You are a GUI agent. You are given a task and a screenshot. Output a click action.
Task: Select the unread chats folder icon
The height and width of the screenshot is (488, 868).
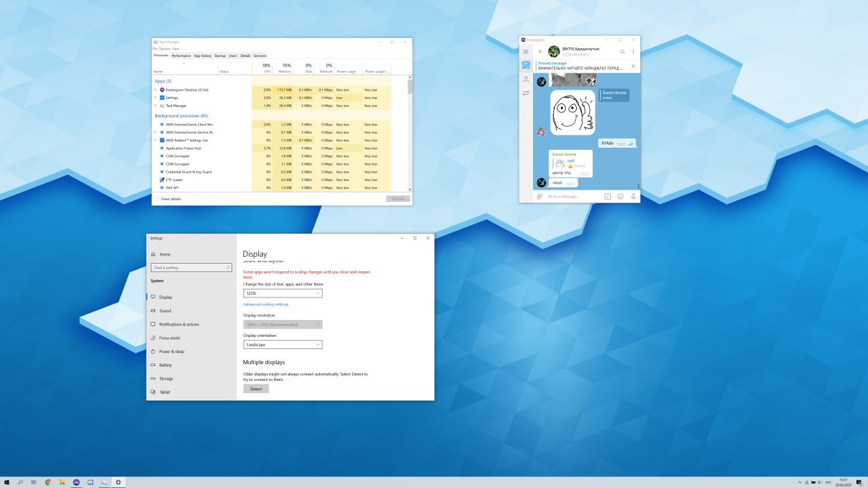526,65
